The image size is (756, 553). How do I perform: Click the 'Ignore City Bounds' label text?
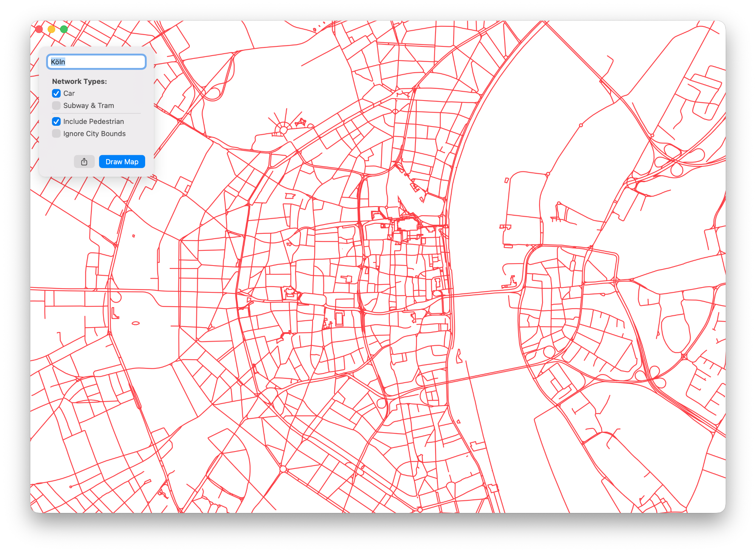click(94, 133)
